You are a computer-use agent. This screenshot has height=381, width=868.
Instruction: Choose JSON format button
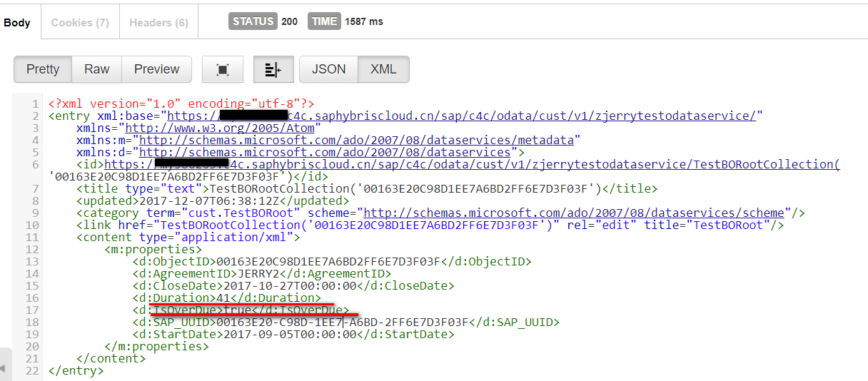point(329,69)
